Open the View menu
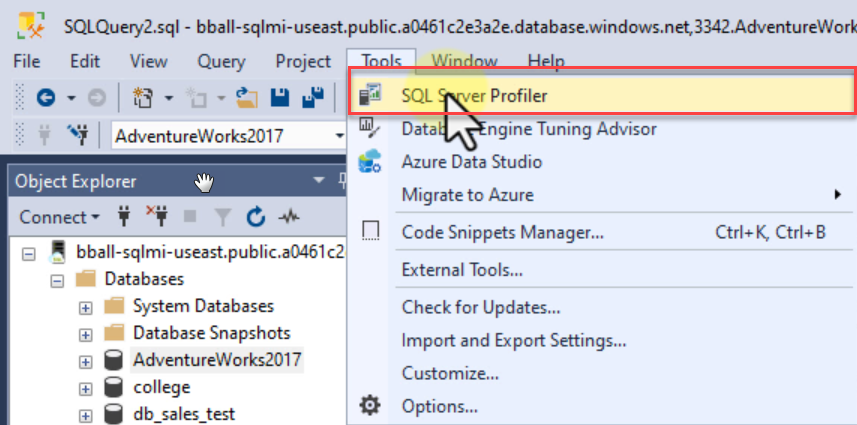The height and width of the screenshot is (425, 857). (x=148, y=61)
